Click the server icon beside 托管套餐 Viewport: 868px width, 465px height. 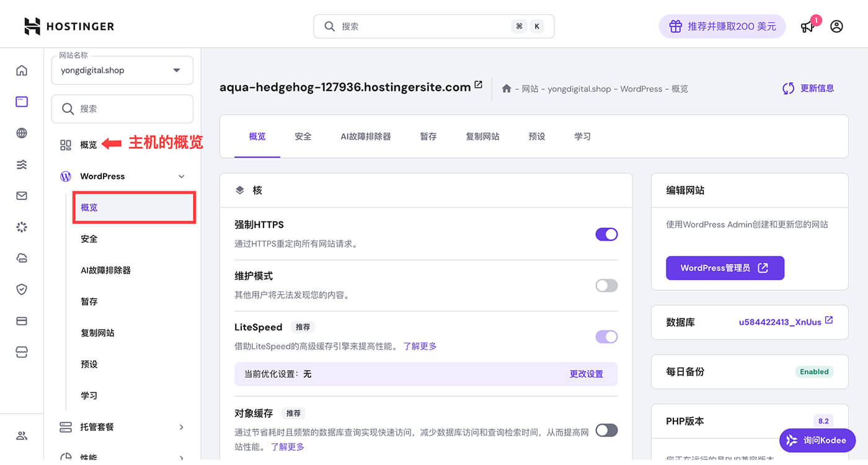[x=66, y=427]
